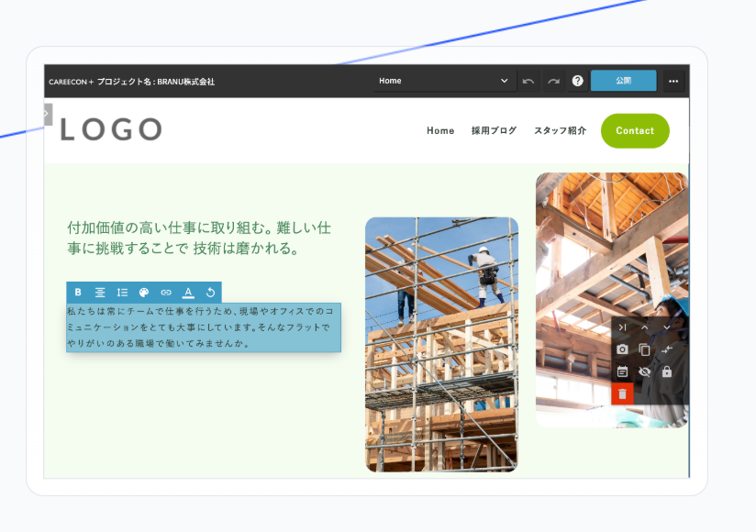
Task: Click the text alignment icon
Action: coord(100,293)
